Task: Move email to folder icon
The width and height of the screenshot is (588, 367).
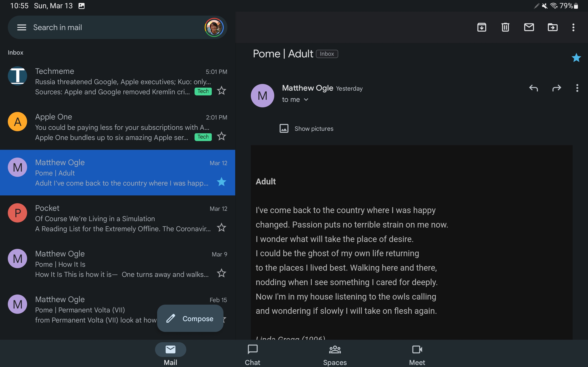Action: [553, 27]
